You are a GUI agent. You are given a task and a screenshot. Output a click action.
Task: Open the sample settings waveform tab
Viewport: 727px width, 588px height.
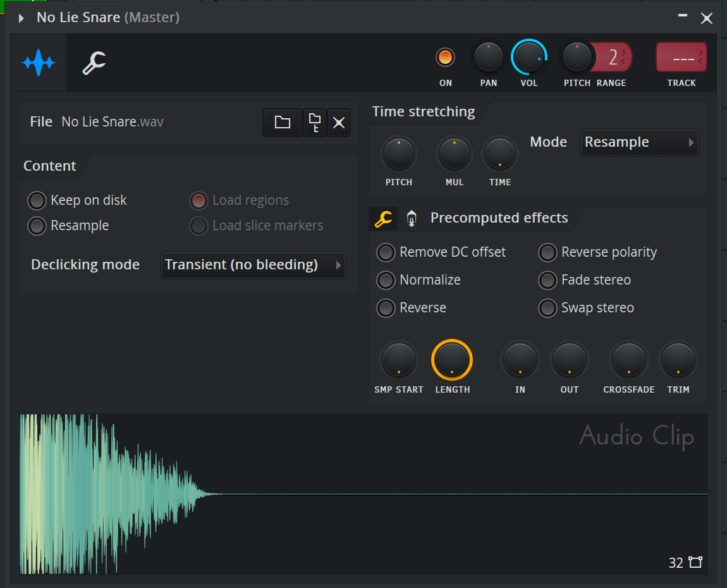pyautogui.click(x=39, y=63)
